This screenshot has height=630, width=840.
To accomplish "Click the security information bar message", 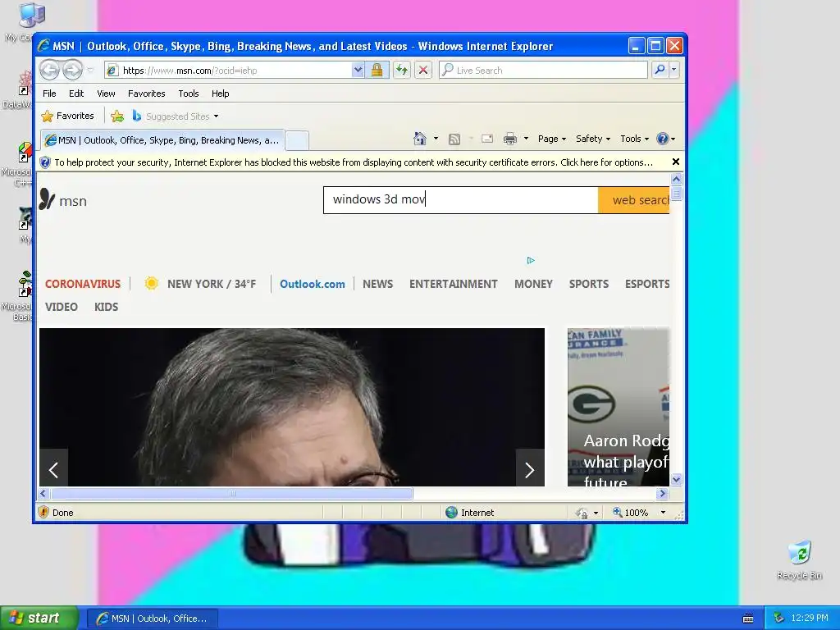I will click(354, 162).
